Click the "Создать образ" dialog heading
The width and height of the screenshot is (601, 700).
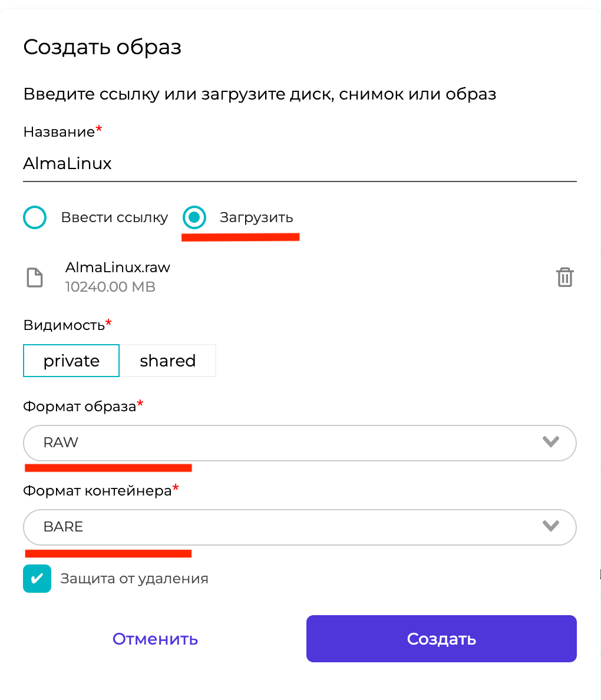pyautogui.click(x=102, y=47)
